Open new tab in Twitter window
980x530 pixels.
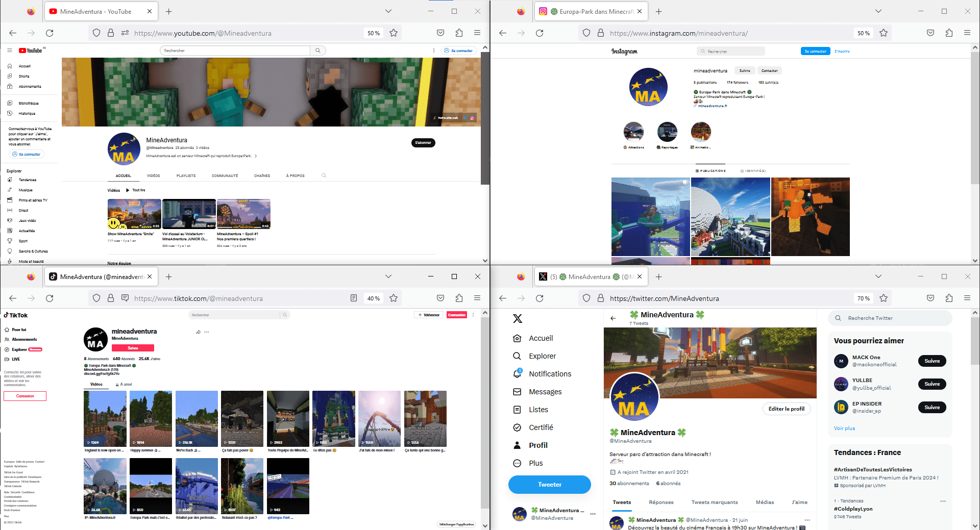[659, 276]
